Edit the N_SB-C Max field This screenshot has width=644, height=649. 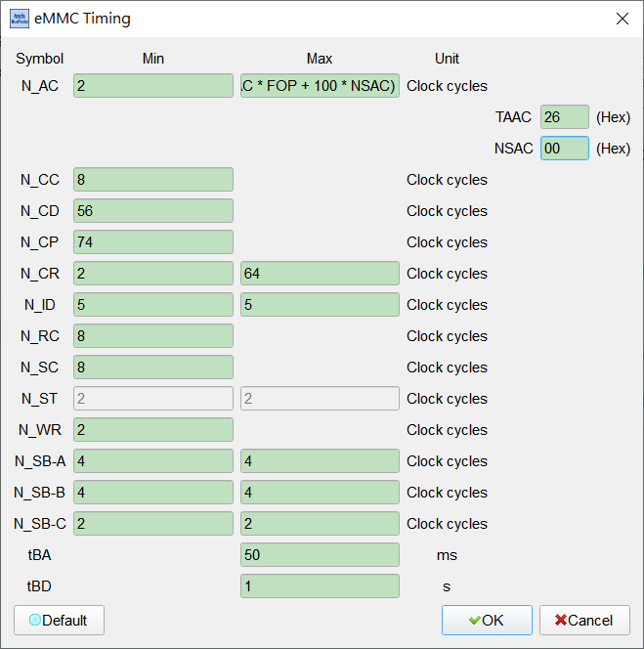tap(320, 523)
